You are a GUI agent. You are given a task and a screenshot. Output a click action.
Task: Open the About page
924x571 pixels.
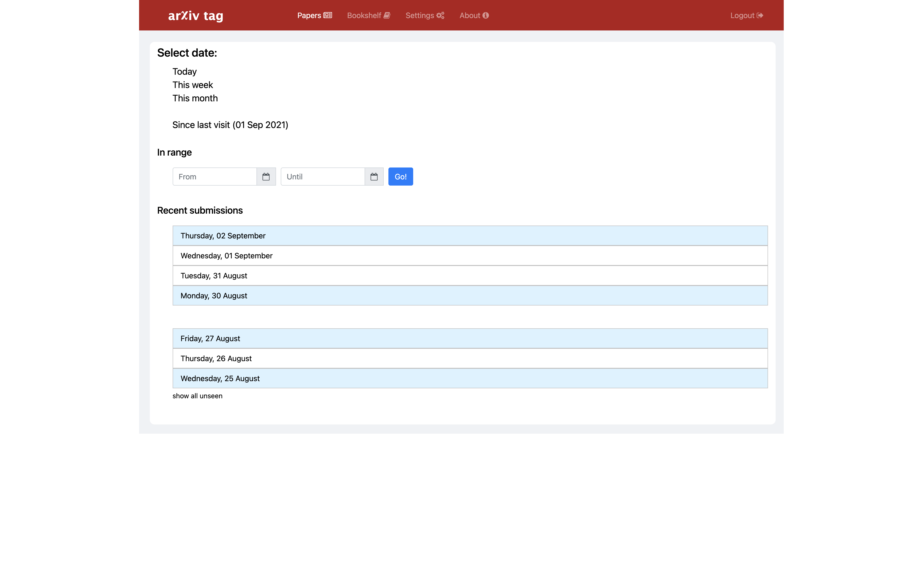coord(473,15)
